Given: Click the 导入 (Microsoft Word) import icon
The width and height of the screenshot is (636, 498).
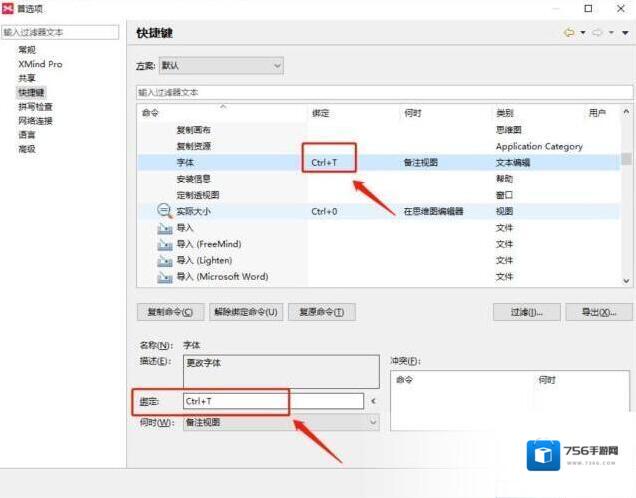Looking at the screenshot, I should pyautogui.click(x=164, y=276).
